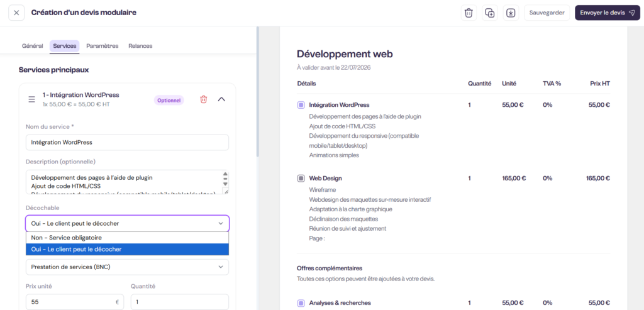Collapse the Intégration WordPress service card
644x310 pixels.
[x=221, y=99]
